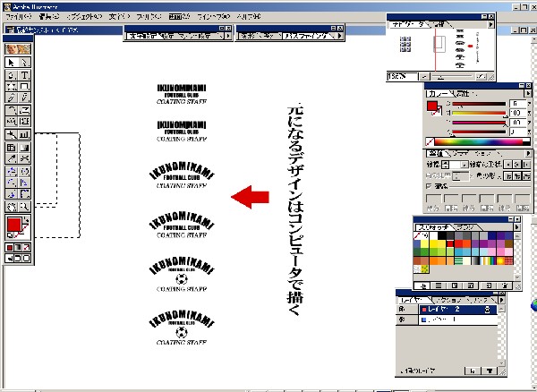Screen dimensions: 537x392
Task: Select the Graph tool
Action: [x=24, y=134]
